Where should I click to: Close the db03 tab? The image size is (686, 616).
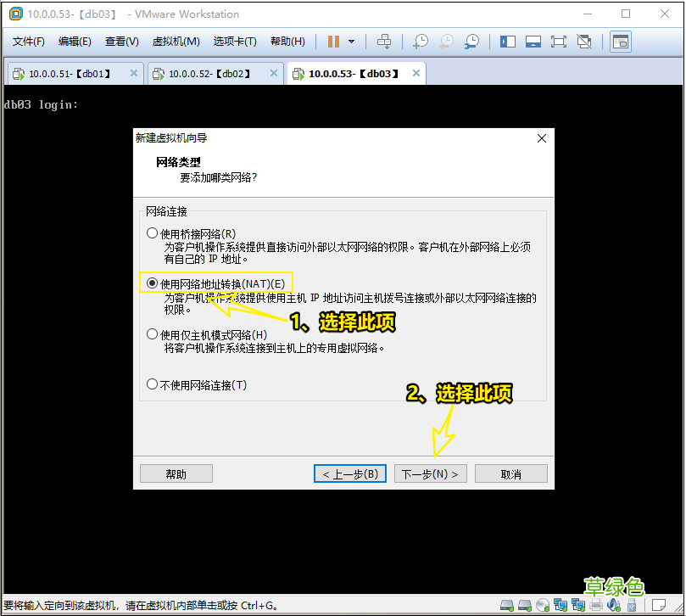[416, 73]
